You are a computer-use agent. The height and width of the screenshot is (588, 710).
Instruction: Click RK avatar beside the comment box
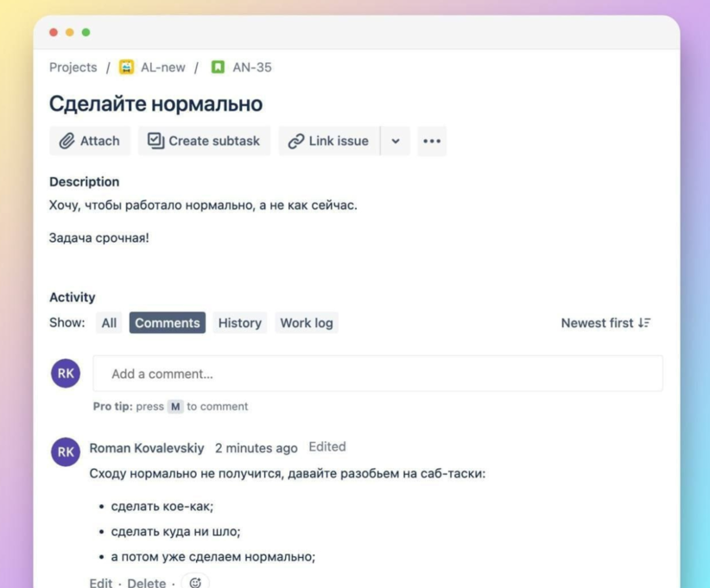(x=66, y=374)
